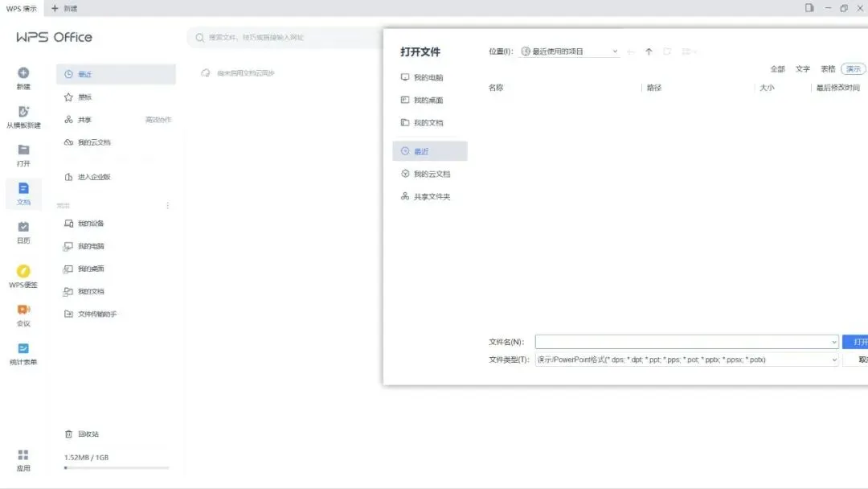Click 进入企业版 in sidebar
This screenshot has height=489, width=868.
116,177
